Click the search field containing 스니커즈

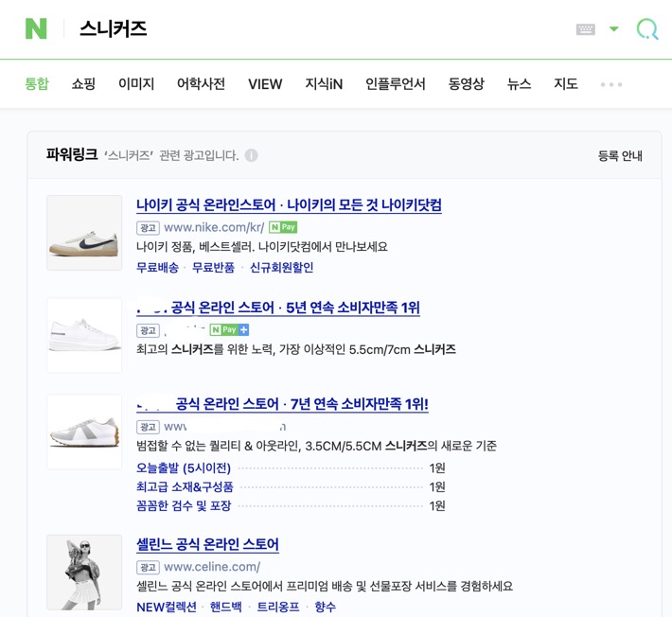(317, 28)
